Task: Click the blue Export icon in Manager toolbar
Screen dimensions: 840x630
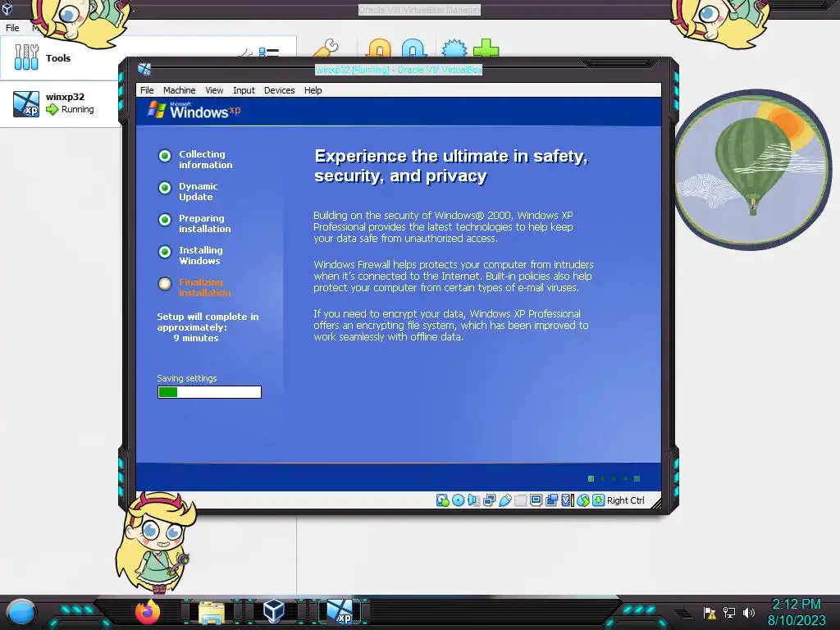Action: (414, 48)
